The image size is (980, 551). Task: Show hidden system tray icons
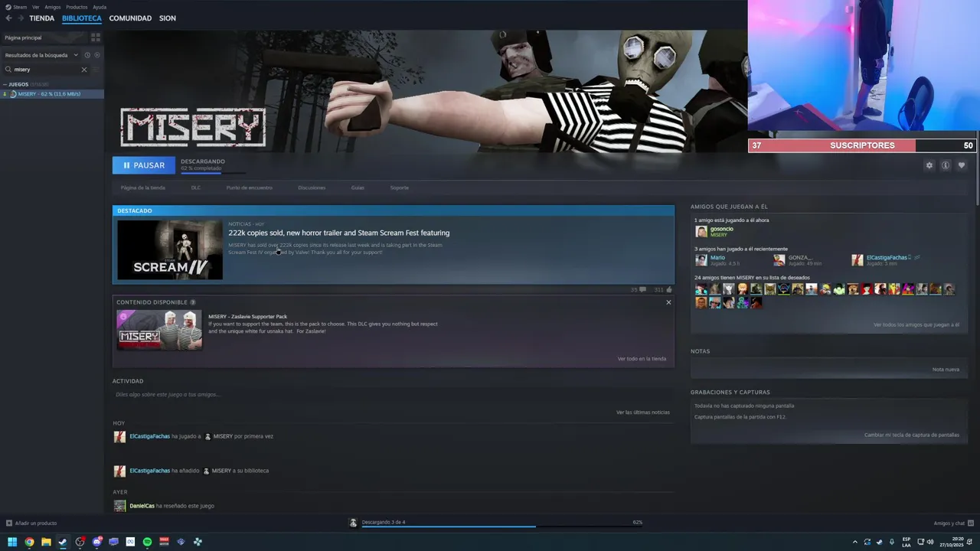coord(855,542)
